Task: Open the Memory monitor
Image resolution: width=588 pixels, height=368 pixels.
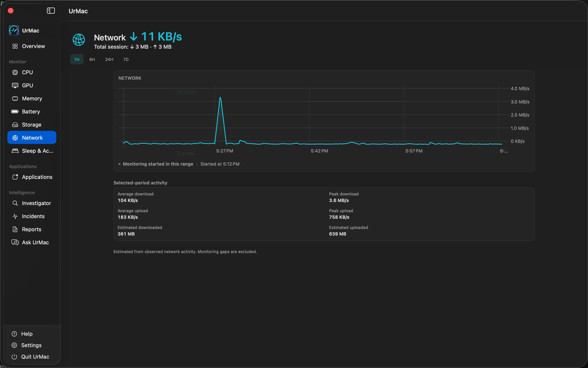Action: tap(32, 99)
